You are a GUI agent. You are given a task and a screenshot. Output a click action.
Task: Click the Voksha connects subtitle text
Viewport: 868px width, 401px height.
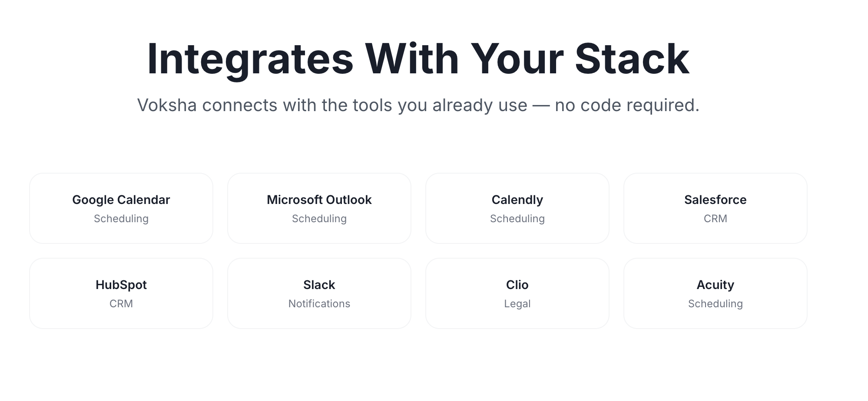418,105
